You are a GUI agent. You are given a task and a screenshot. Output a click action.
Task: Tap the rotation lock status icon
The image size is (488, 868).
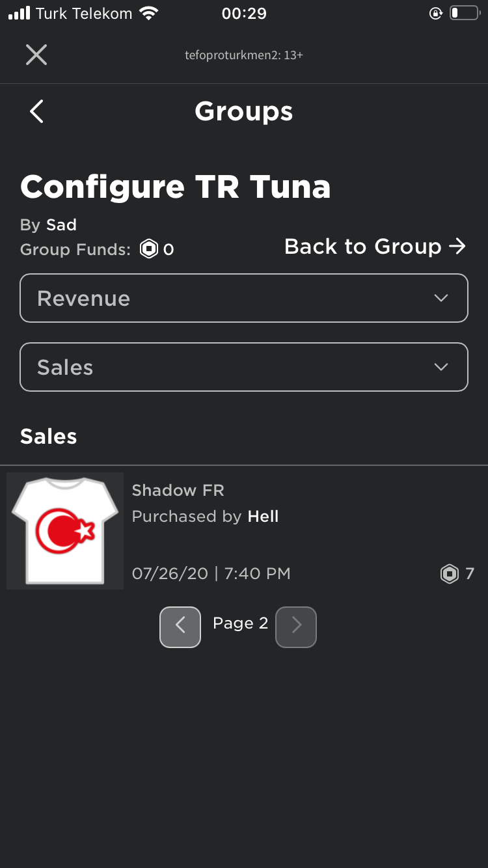tap(435, 13)
